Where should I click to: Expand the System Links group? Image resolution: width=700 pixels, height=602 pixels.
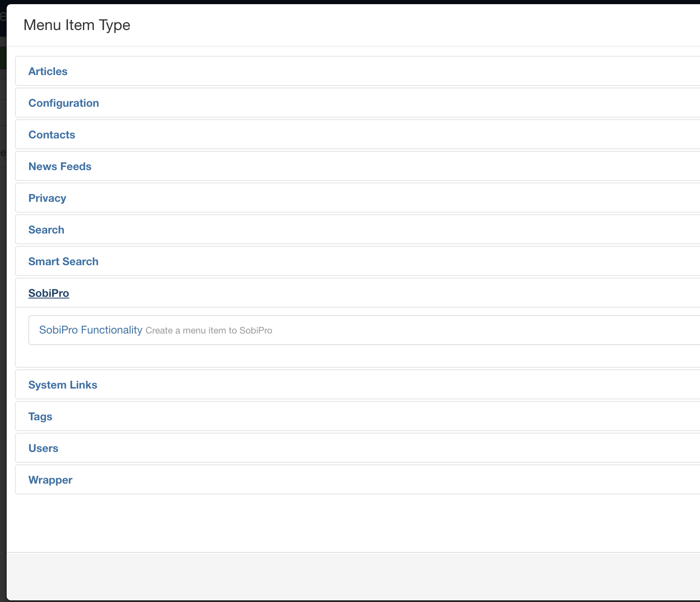pyautogui.click(x=63, y=385)
